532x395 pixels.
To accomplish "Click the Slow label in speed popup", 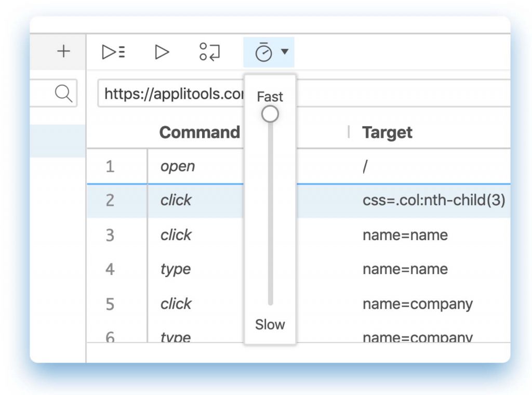I will 270,324.
